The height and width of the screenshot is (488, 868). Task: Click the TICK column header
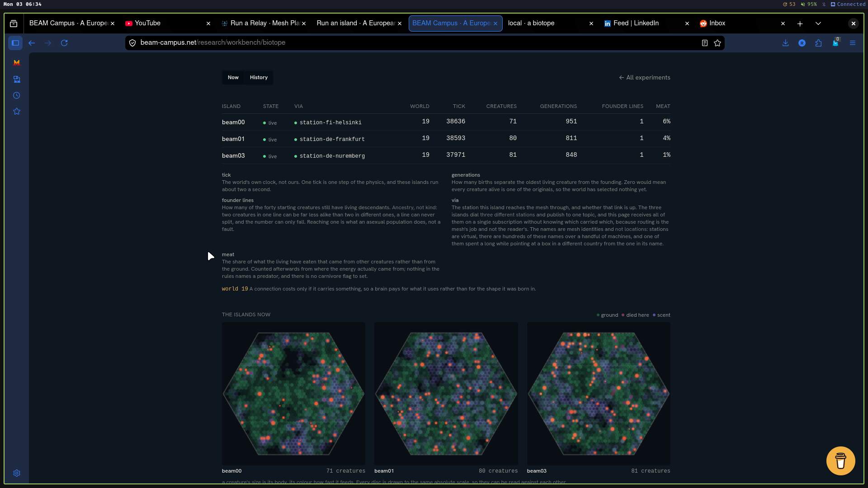(x=459, y=107)
